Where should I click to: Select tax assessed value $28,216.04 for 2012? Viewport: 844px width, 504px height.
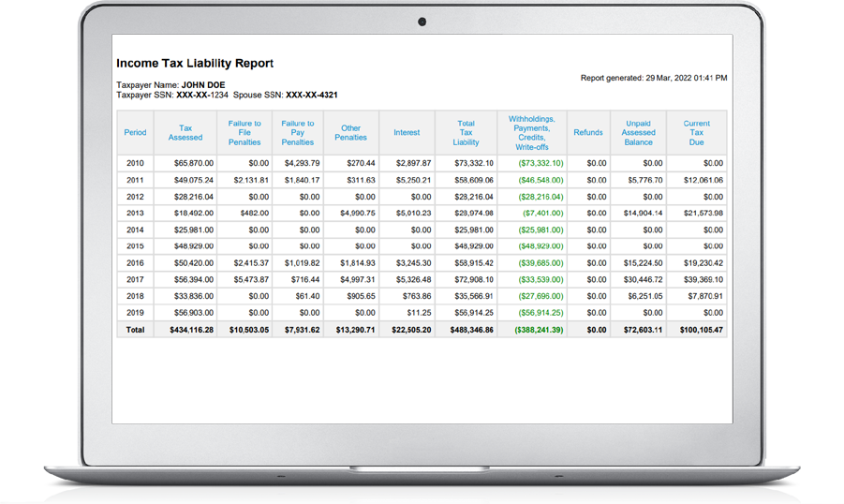[x=194, y=197]
